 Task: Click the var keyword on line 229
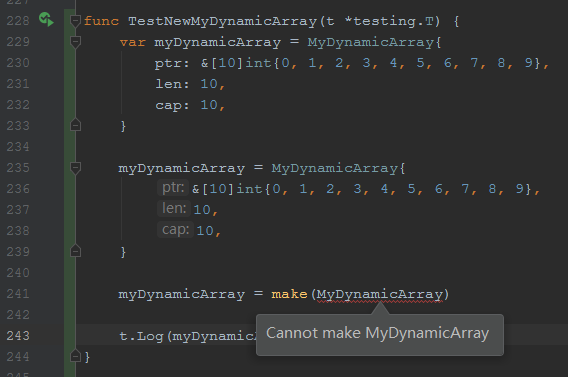point(132,43)
